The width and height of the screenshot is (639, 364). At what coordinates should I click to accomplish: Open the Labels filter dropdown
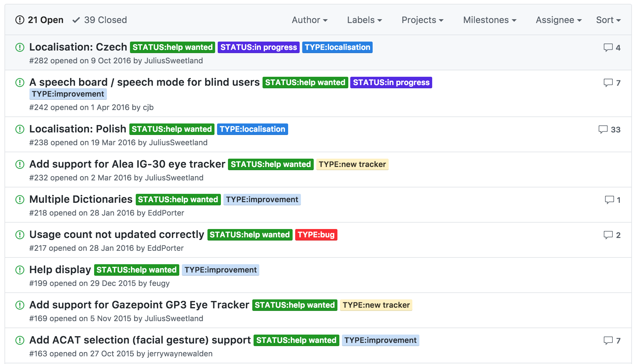point(364,20)
